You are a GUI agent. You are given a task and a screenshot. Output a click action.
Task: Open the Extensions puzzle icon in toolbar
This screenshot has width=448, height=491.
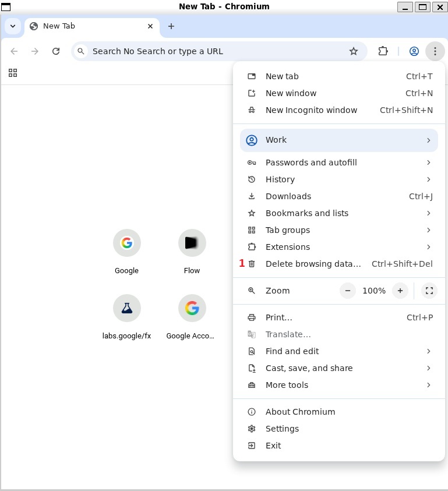tap(383, 51)
